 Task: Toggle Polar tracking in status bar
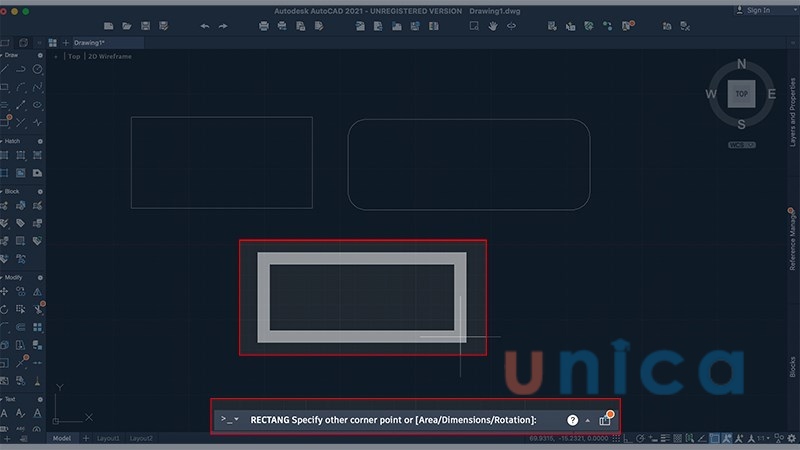pos(640,438)
